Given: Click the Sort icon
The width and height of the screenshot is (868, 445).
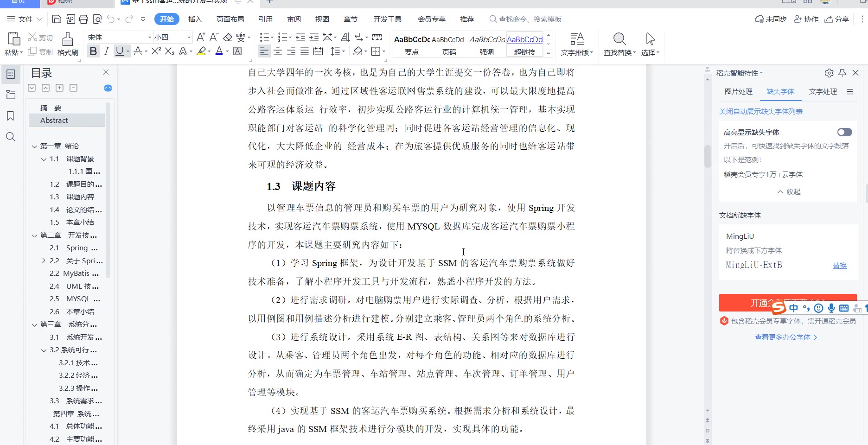Looking at the screenshot, I should 345,37.
